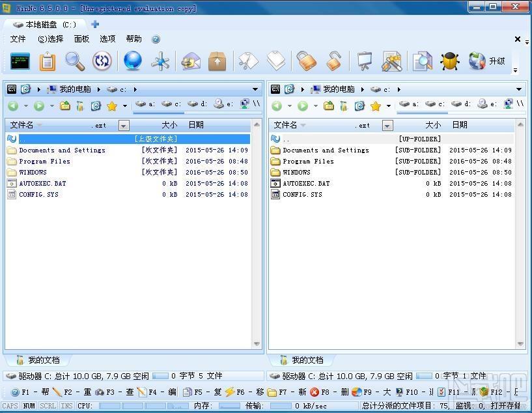Open 我的文档 tab under left panel
The image size is (532, 413).
[39, 360]
